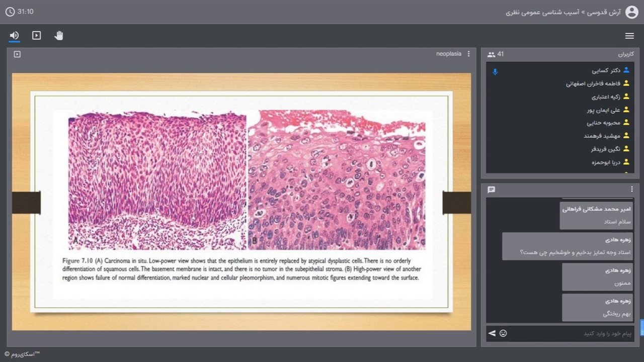Click the chat bubble icon in the chat panel
The width and height of the screenshot is (644, 362).
(x=492, y=190)
